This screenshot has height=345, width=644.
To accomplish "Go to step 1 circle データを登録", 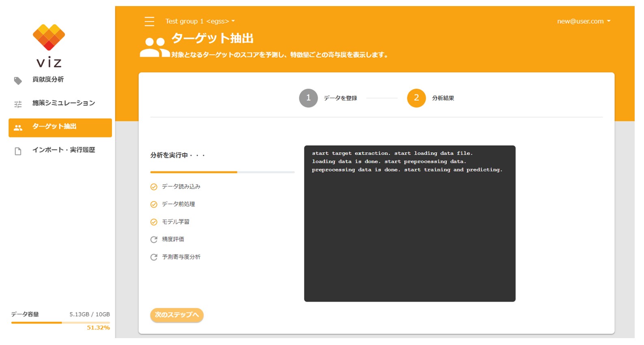I will point(308,98).
